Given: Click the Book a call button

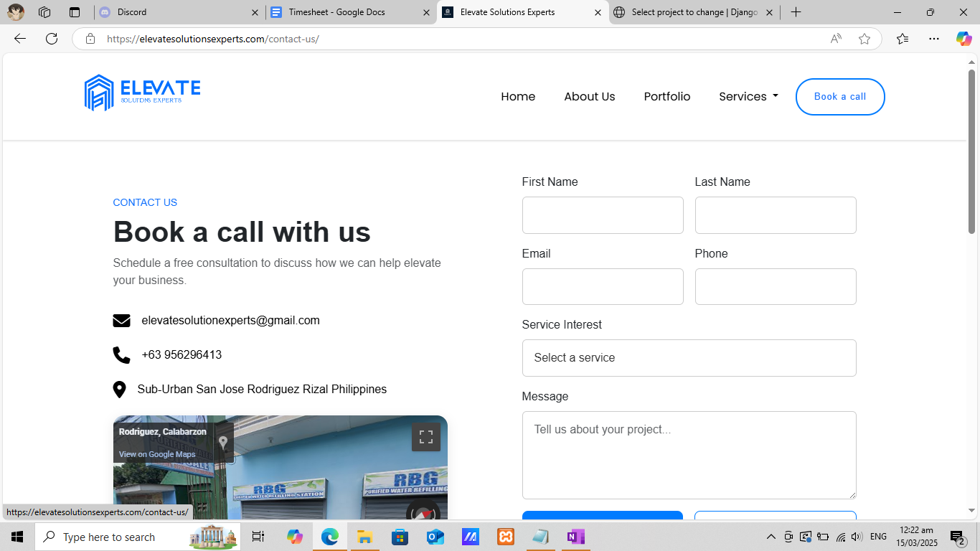Looking at the screenshot, I should [840, 96].
